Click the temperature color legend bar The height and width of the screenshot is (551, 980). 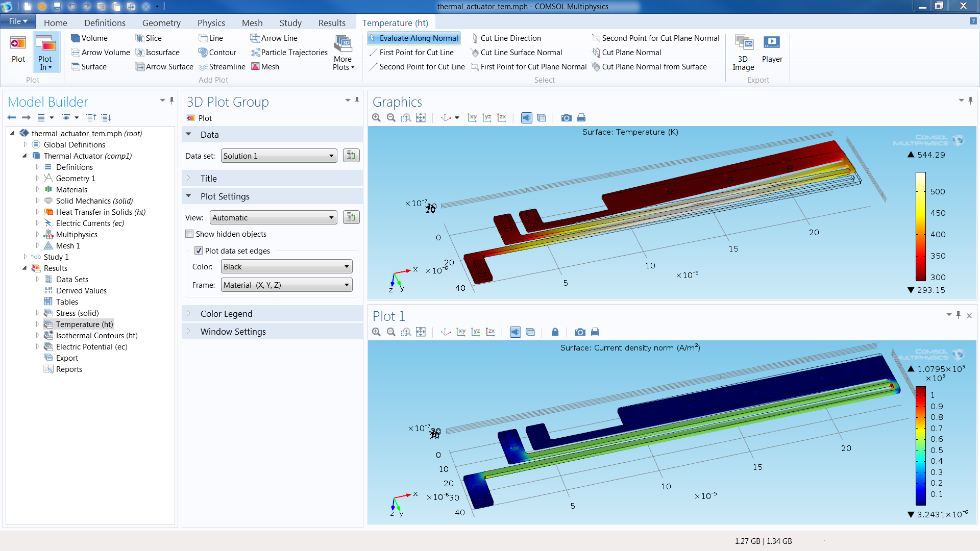pos(920,227)
